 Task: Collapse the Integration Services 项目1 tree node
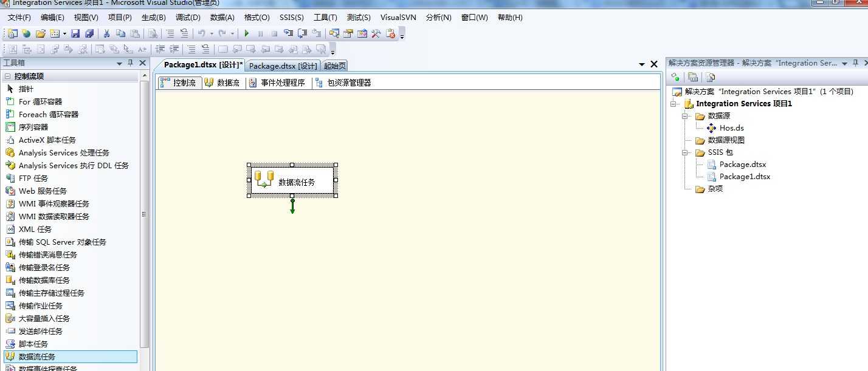click(x=673, y=104)
